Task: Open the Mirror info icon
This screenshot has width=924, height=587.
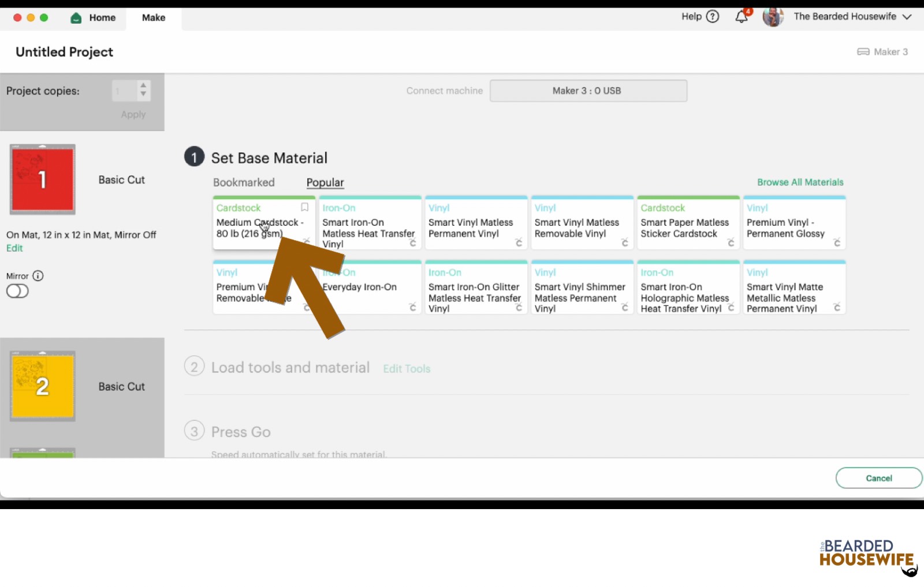Action: tap(38, 276)
